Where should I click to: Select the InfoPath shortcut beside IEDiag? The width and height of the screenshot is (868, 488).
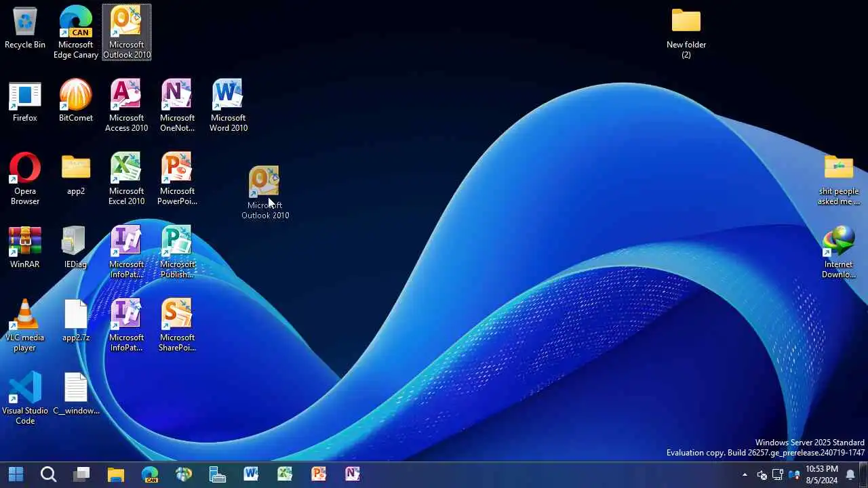click(x=127, y=252)
